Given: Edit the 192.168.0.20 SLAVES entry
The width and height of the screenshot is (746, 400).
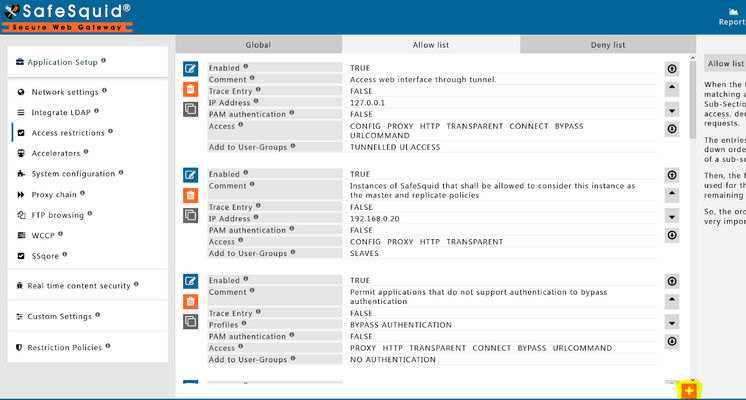Looking at the screenshot, I should coord(190,175).
